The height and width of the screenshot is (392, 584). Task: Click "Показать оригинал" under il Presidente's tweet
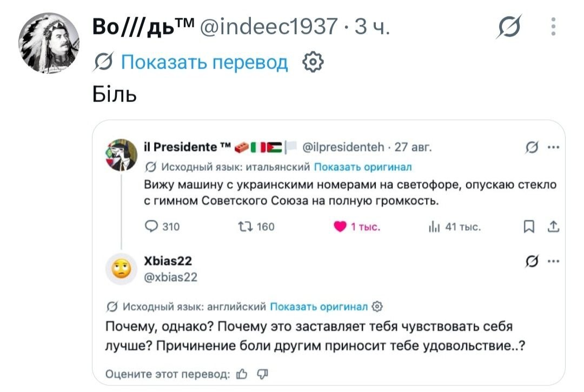(x=363, y=167)
